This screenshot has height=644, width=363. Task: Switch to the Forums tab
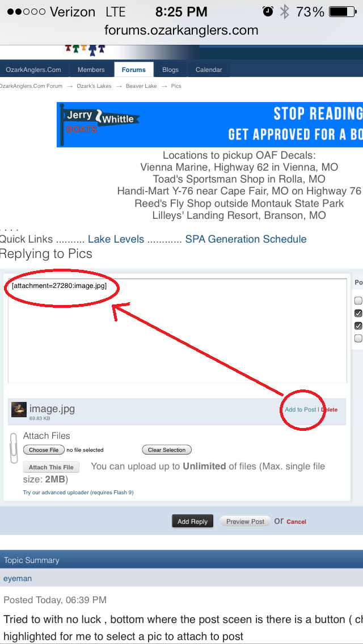(134, 69)
